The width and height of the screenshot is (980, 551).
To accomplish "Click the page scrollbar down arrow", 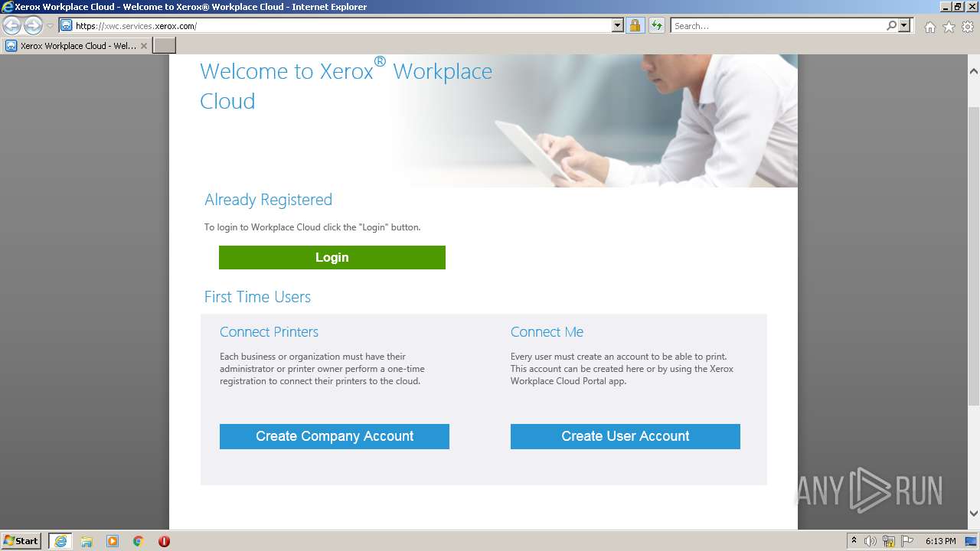I will [973, 514].
